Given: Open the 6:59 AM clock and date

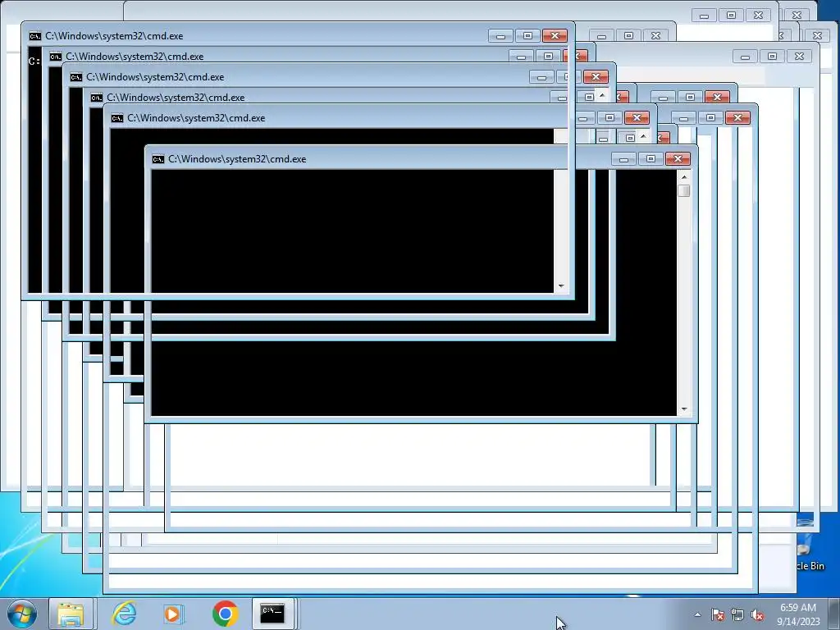Looking at the screenshot, I should (798, 614).
